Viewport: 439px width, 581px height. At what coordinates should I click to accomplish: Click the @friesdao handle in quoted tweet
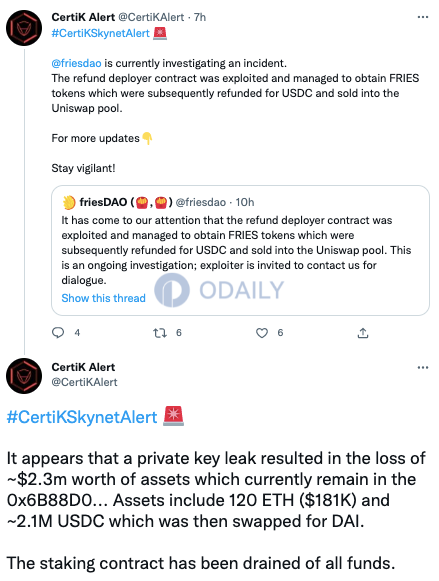tap(200, 202)
